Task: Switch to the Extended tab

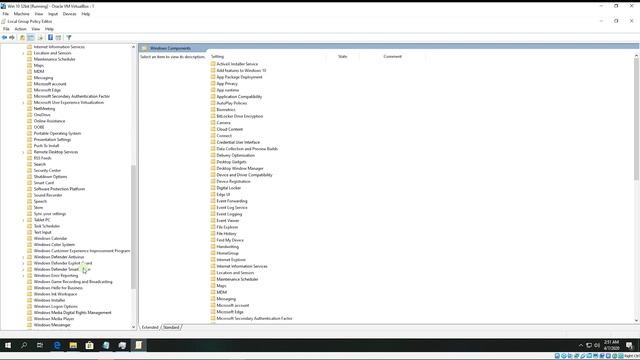Action: pos(150,327)
